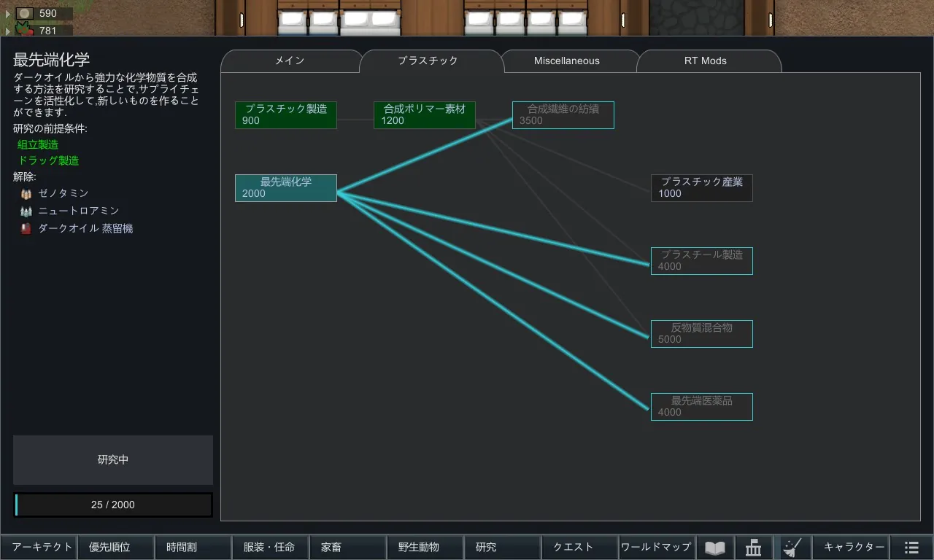Expand the food 781 resource category arrow

(8, 31)
